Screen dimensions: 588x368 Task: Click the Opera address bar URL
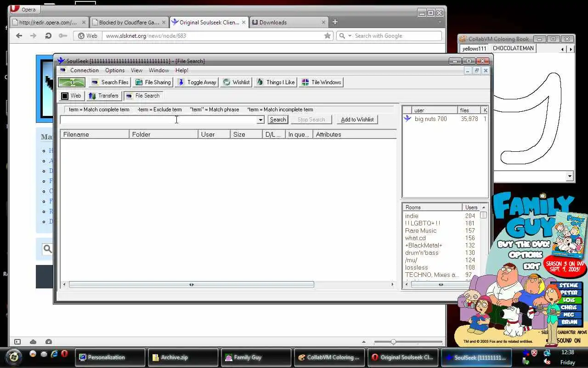pyautogui.click(x=146, y=35)
